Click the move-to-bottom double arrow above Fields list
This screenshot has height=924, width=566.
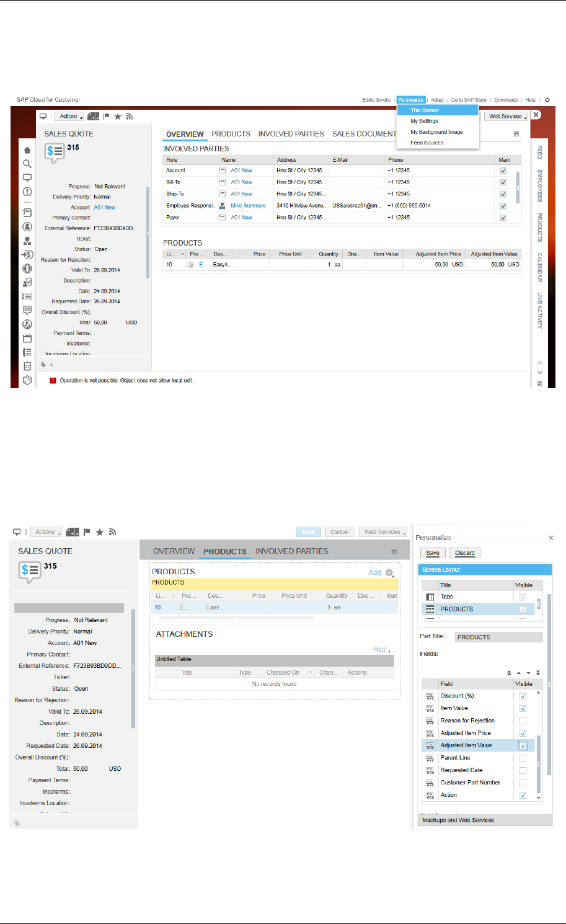coord(538,673)
